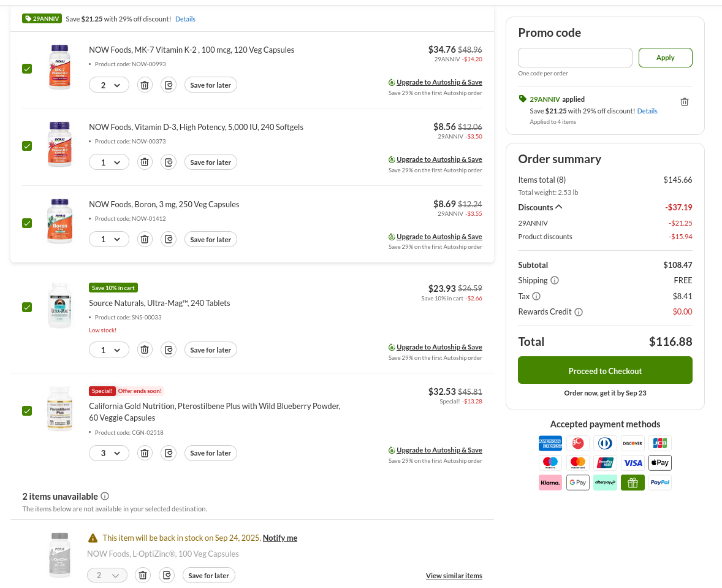Uncheck the MK-7 Vitamin K-2 checkbox
Image resolution: width=722 pixels, height=588 pixels.
[x=27, y=69]
